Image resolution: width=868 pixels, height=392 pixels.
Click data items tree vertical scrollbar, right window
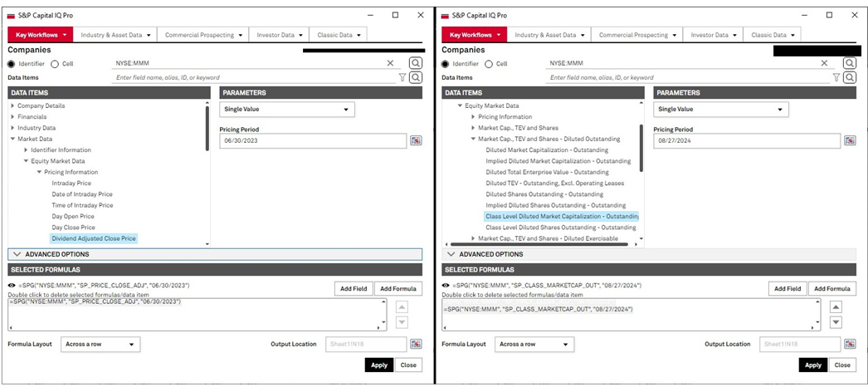641,147
